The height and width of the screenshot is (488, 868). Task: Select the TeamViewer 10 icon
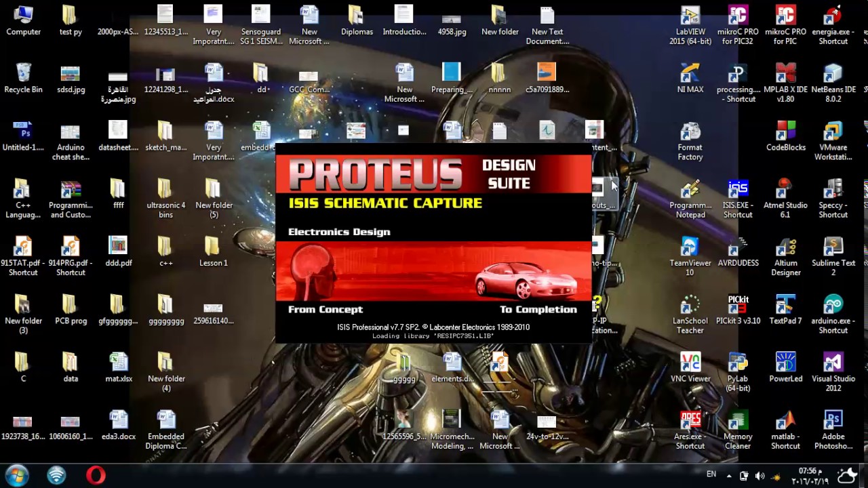pyautogui.click(x=690, y=257)
